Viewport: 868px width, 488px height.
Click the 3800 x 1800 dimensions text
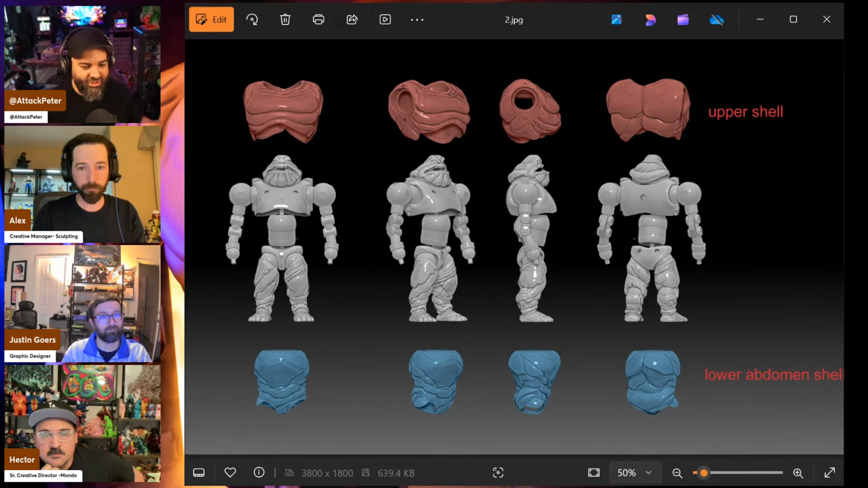click(x=327, y=473)
